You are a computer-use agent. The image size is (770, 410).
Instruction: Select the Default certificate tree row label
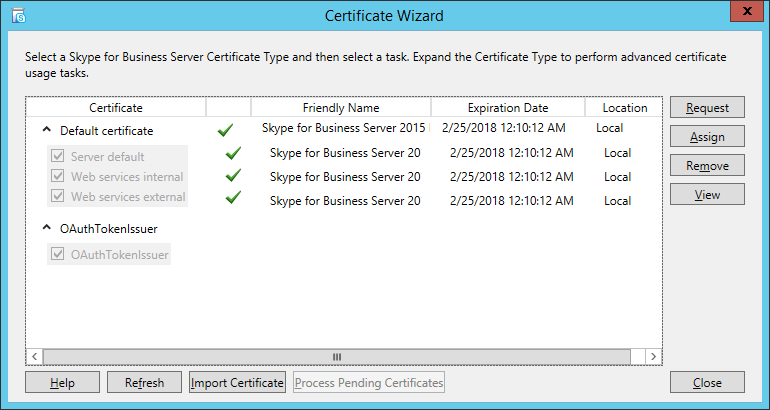coord(107,131)
